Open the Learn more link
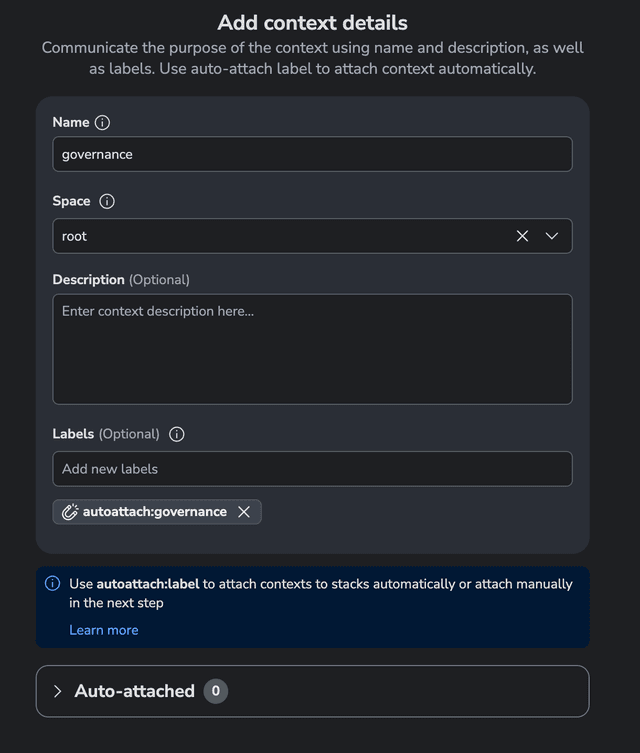The width and height of the screenshot is (640, 753). (104, 630)
